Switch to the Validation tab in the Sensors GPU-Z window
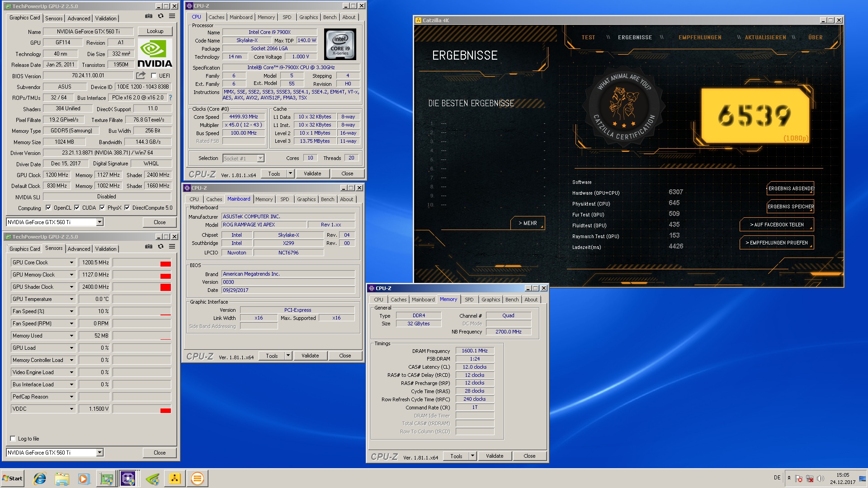This screenshot has height=488, width=868. [106, 249]
